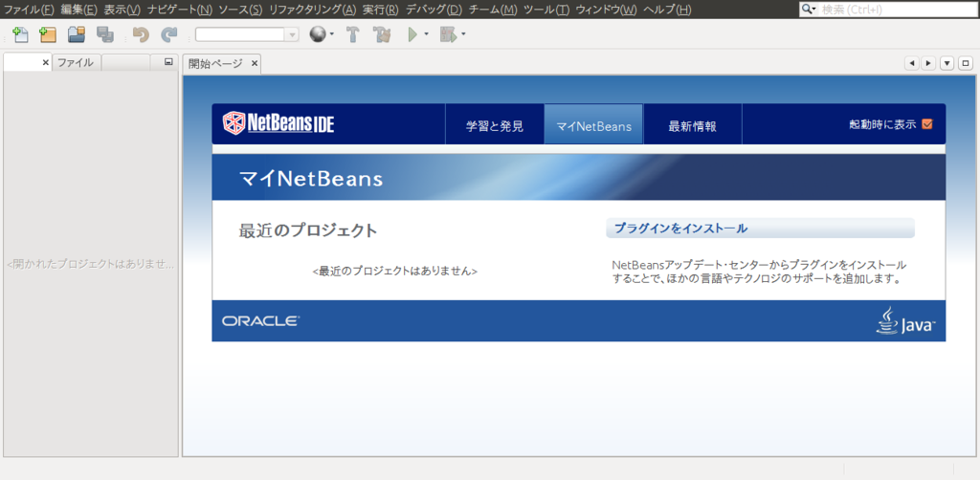Image resolution: width=980 pixels, height=480 pixels.
Task: Expand the browser selection arrow beside globe
Action: point(332,35)
